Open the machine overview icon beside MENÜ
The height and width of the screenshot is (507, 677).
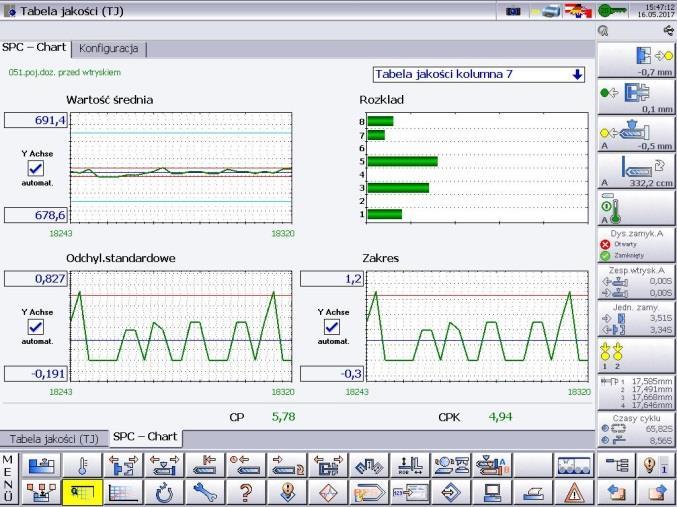click(41, 465)
